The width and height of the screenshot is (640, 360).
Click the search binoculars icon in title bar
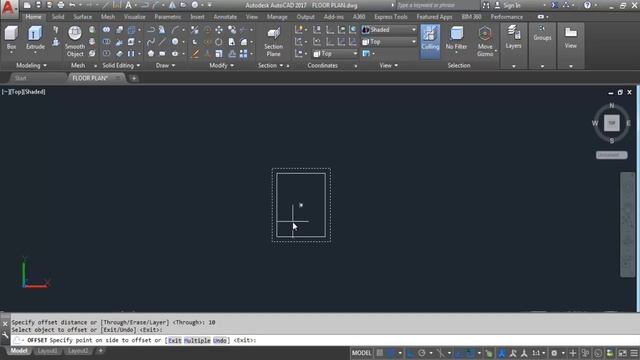(x=486, y=5)
